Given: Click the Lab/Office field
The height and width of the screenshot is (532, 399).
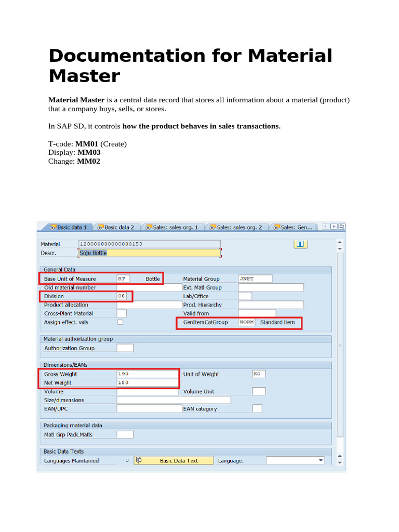Looking at the screenshot, I should pyautogui.click(x=245, y=296).
